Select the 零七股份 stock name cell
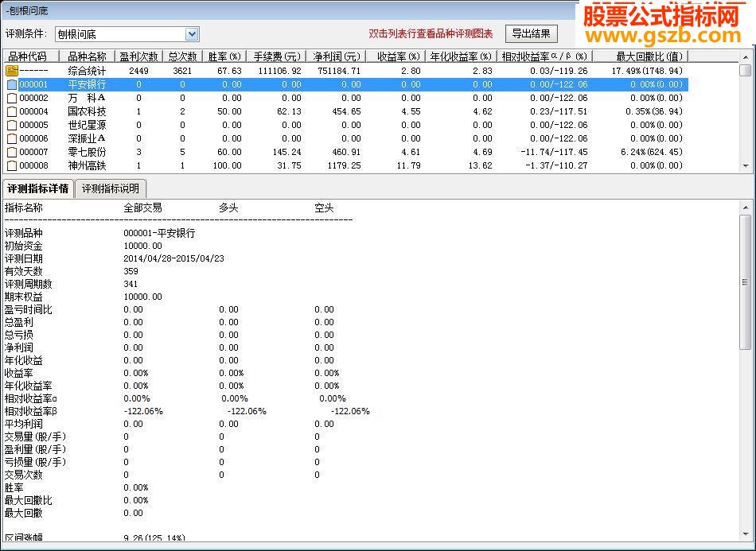 click(87, 152)
